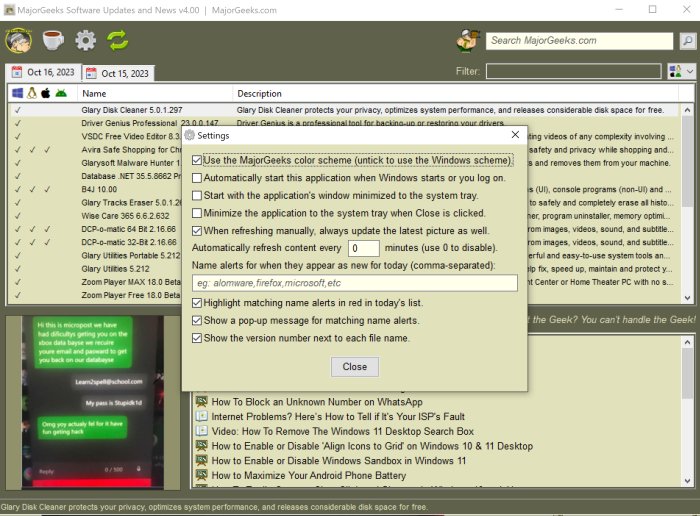This screenshot has width=700, height=516.
Task: Click the Android platform column icon
Action: [61, 93]
